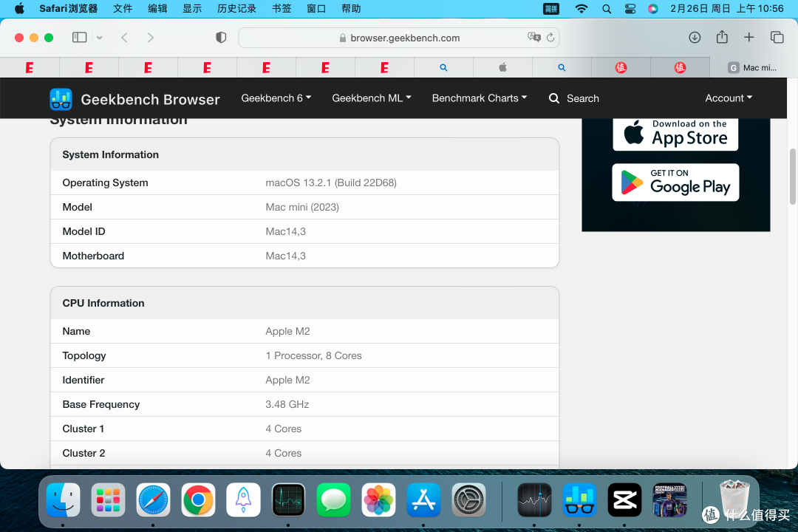Click the Safari compass icon in the Dock
798x532 pixels.
pos(153,500)
